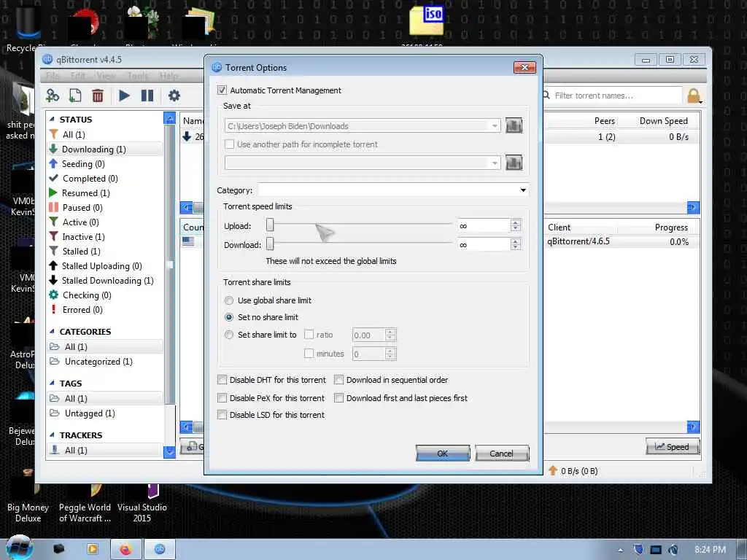Click the Progress column header
This screenshot has width=747, height=560.
[x=671, y=227]
